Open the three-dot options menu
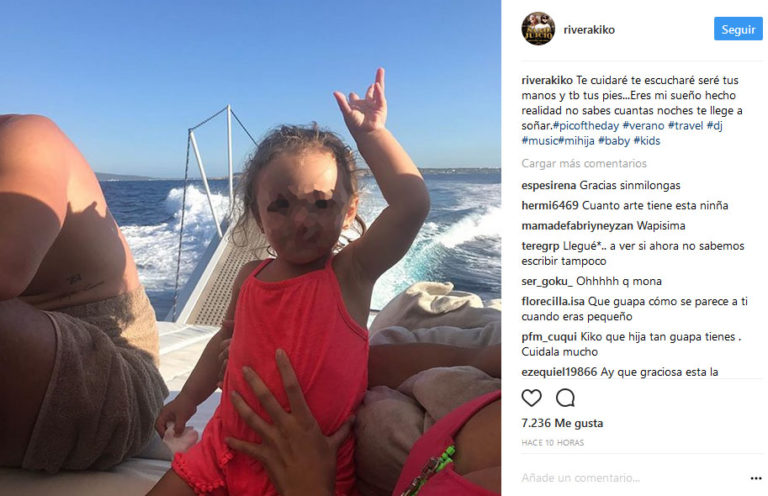The image size is (768, 496). [x=756, y=478]
